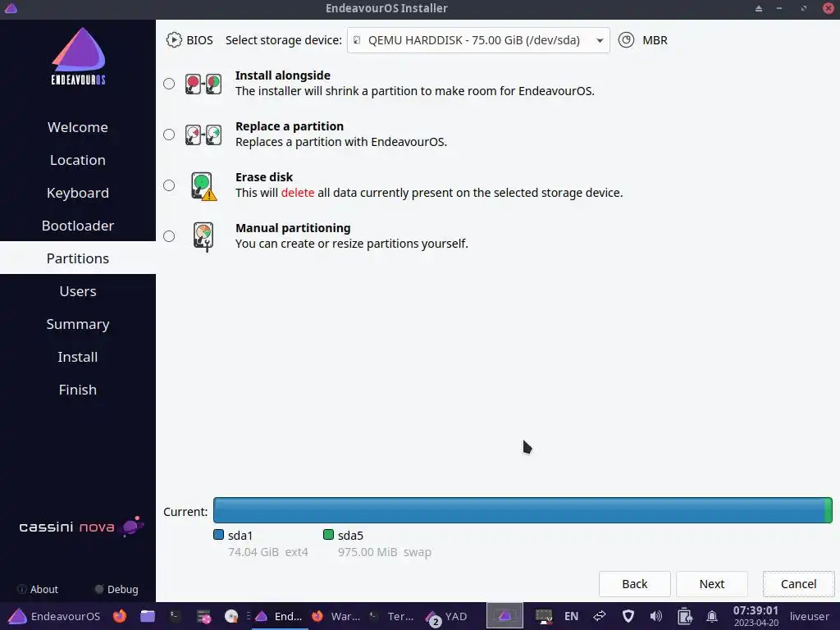Screen dimensions: 840x630
Task: Click the disc installer launcher in taskbar
Action: tap(231, 617)
